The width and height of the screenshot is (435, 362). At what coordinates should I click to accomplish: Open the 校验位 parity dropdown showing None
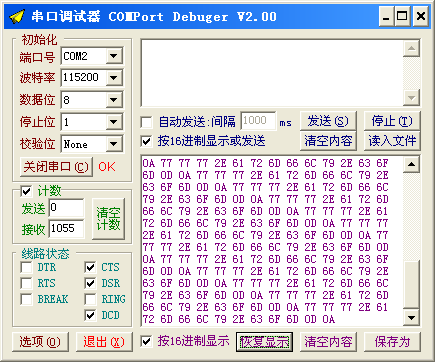click(114, 144)
